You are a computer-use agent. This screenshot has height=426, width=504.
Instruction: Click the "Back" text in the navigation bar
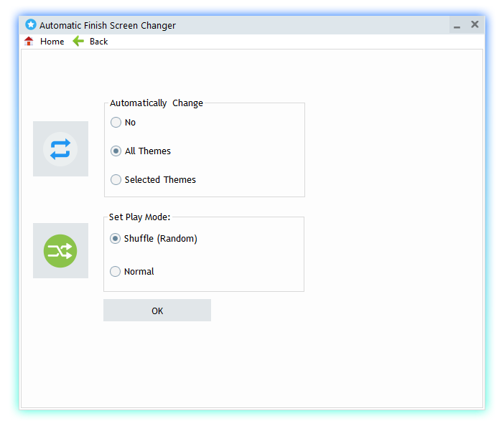(x=98, y=42)
